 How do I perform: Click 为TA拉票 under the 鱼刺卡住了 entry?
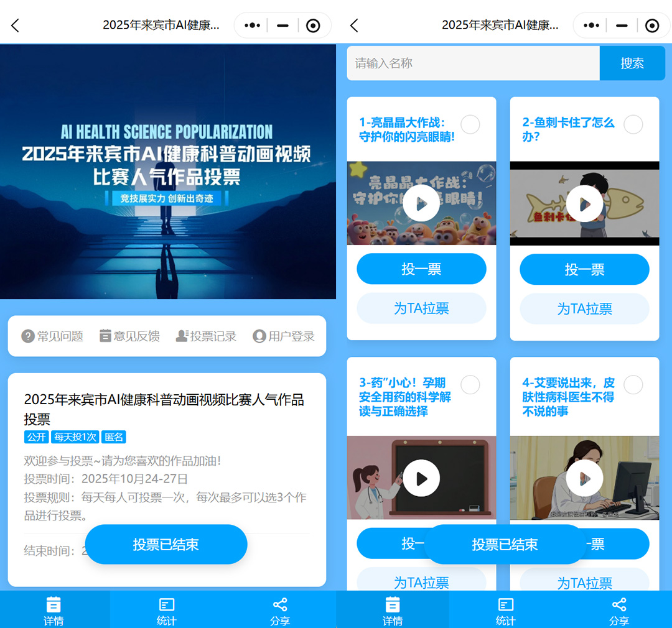point(584,308)
